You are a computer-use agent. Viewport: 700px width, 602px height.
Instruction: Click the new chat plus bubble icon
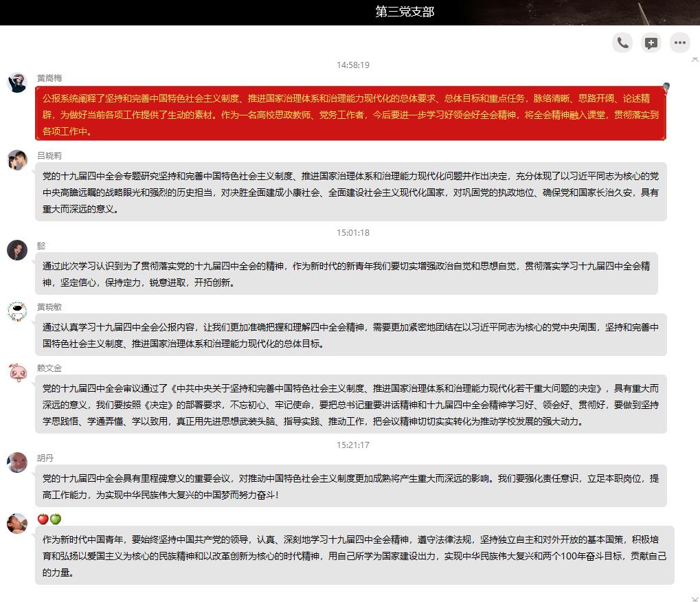click(x=651, y=43)
